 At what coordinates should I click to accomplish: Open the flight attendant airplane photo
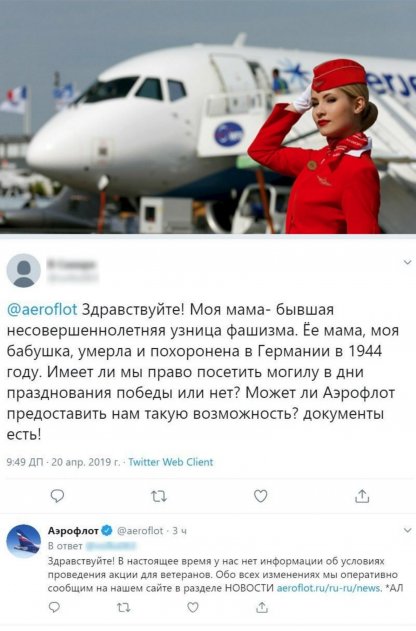coord(208,117)
